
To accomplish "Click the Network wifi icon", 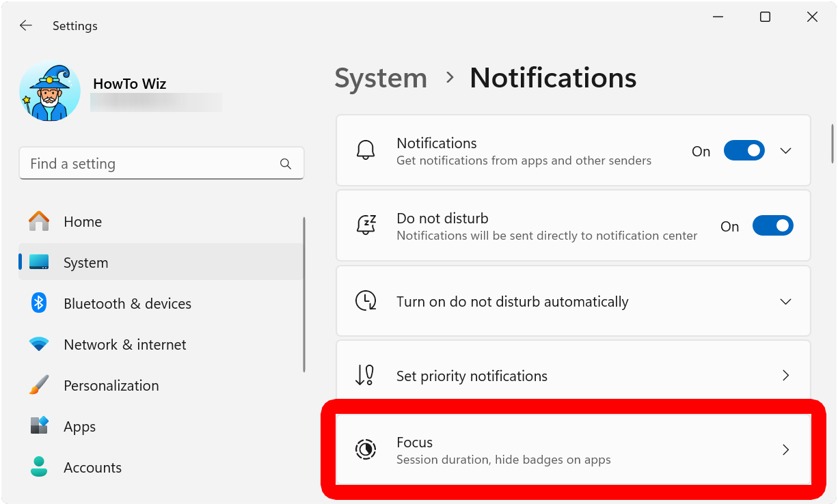I will click(39, 344).
